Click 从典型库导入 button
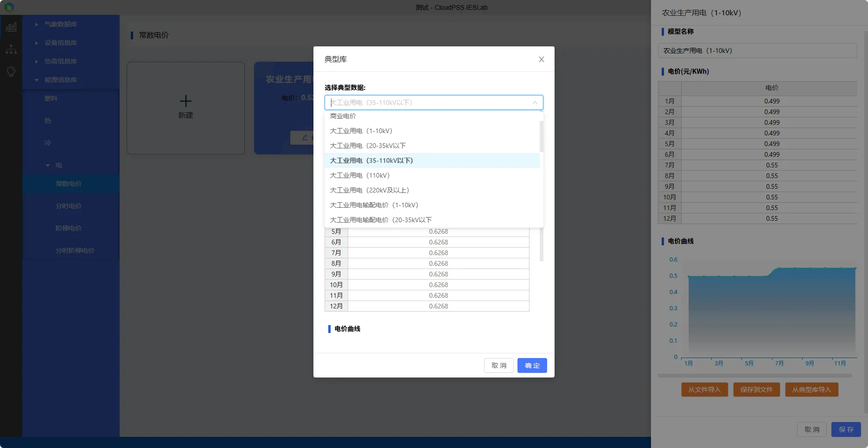 811,390
